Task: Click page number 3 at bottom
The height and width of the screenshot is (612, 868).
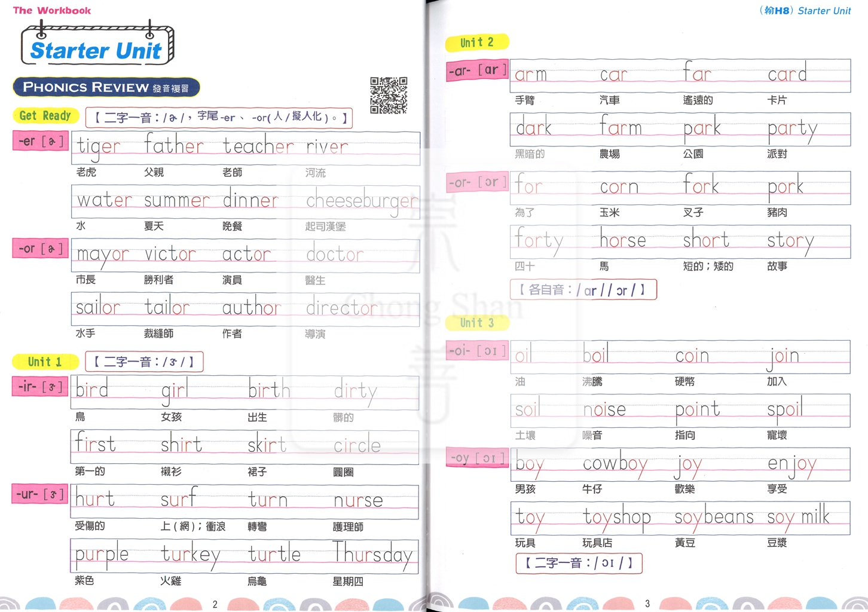Action: [647, 604]
